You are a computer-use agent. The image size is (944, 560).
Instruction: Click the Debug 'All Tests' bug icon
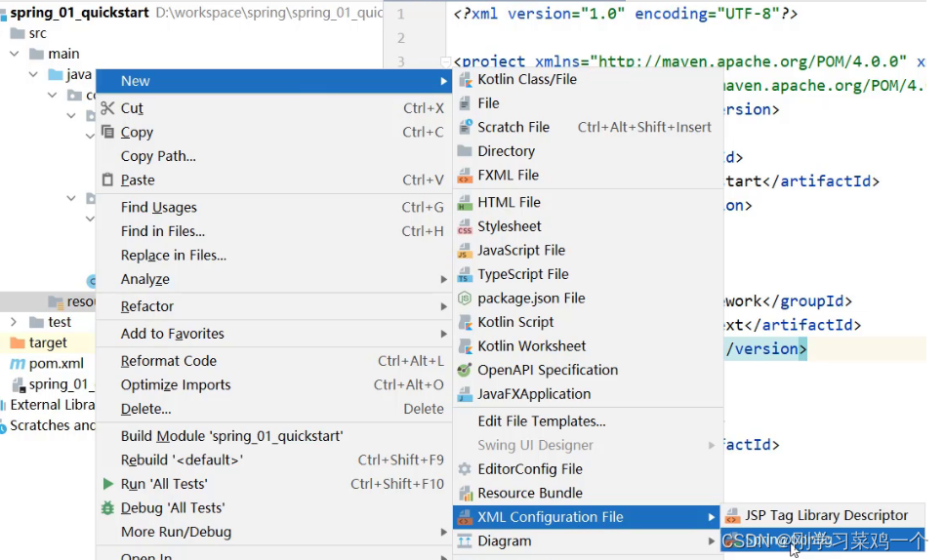(107, 508)
